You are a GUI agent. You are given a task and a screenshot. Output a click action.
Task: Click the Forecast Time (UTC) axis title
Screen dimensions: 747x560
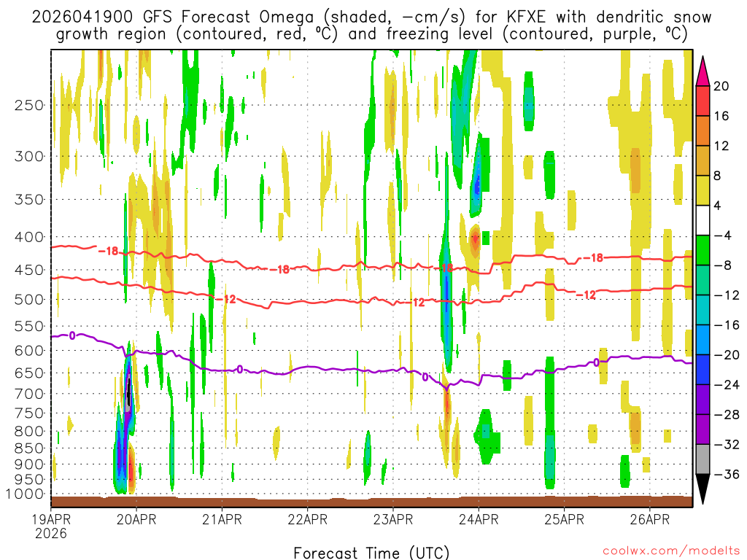371,552
